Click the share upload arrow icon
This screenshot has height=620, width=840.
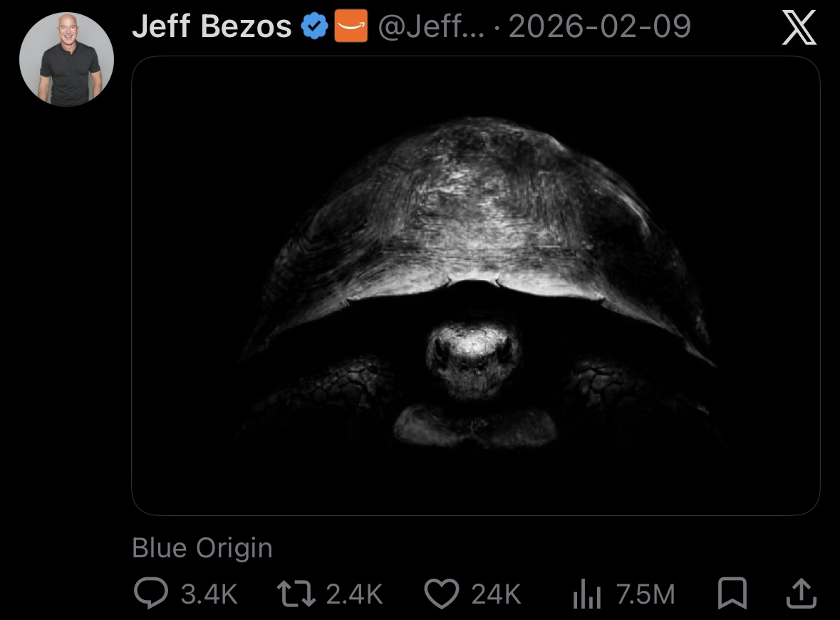(802, 593)
